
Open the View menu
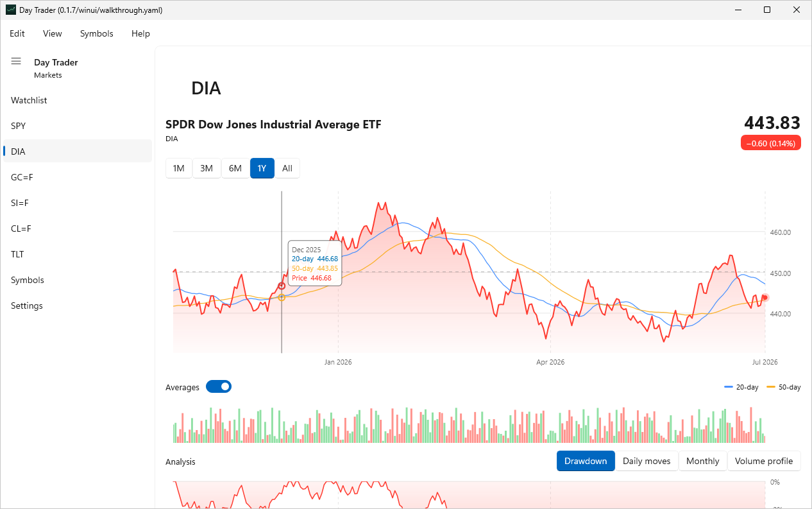coord(53,33)
